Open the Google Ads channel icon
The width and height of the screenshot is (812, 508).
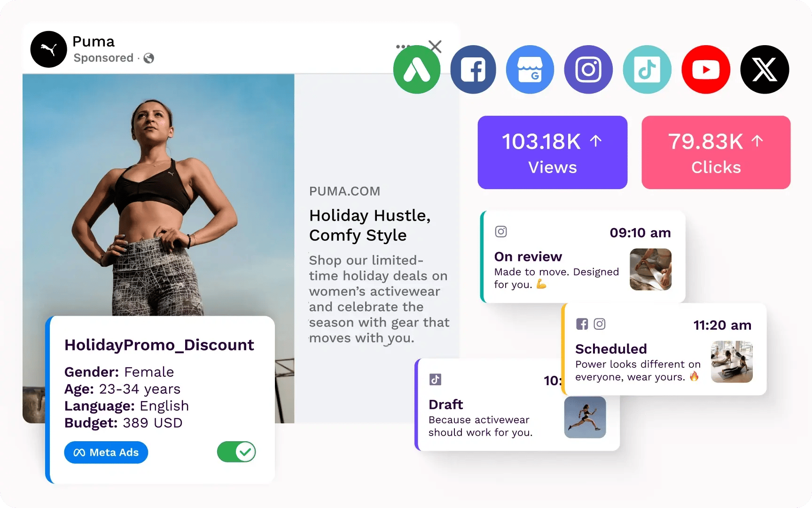[x=416, y=69]
